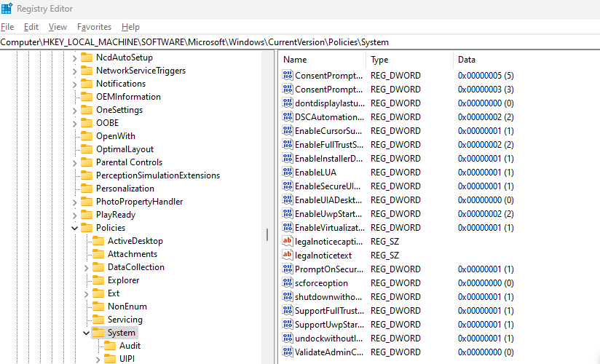600x364 pixels.
Task: Open the Favorites menu
Action: [94, 27]
